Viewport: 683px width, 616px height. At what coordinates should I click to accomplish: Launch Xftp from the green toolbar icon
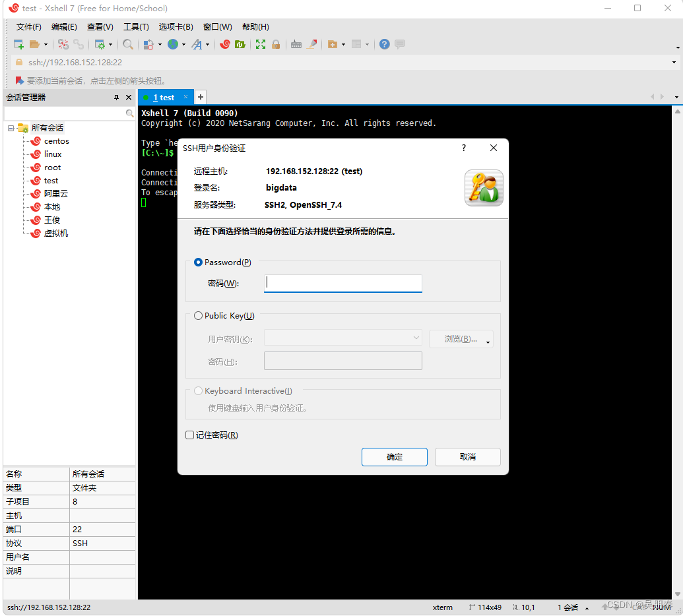pos(240,44)
